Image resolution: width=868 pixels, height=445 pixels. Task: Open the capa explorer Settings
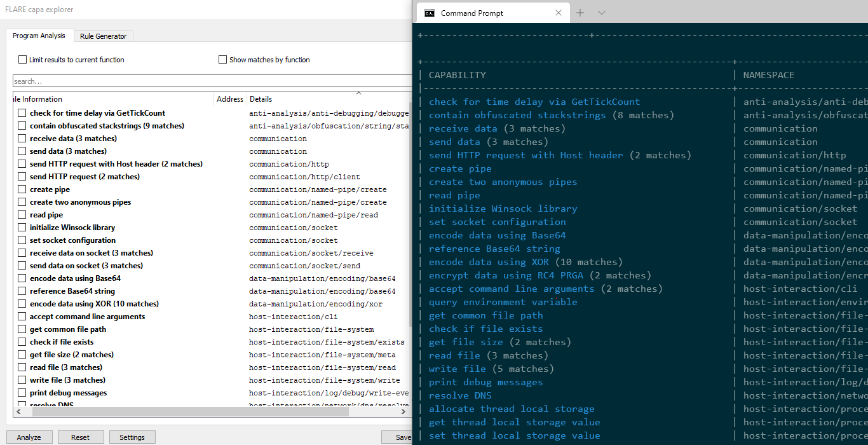point(132,437)
